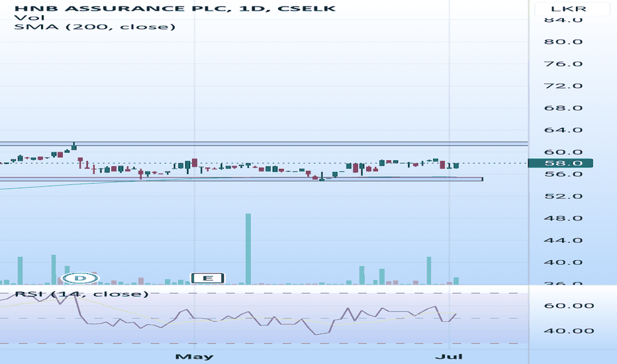This screenshot has height=364, width=617.
Task: Click the May label on time axis
Action: pyautogui.click(x=194, y=357)
